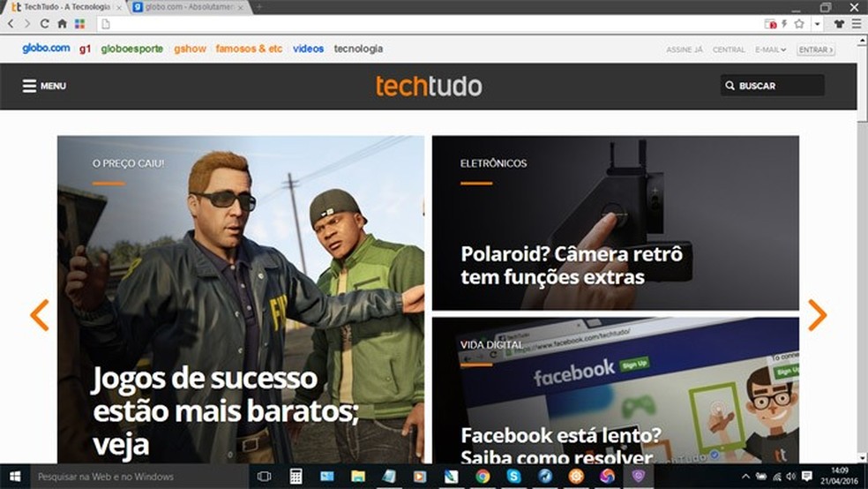Click the browser forward arrow
Image resolution: width=868 pixels, height=489 pixels.
tap(26, 24)
